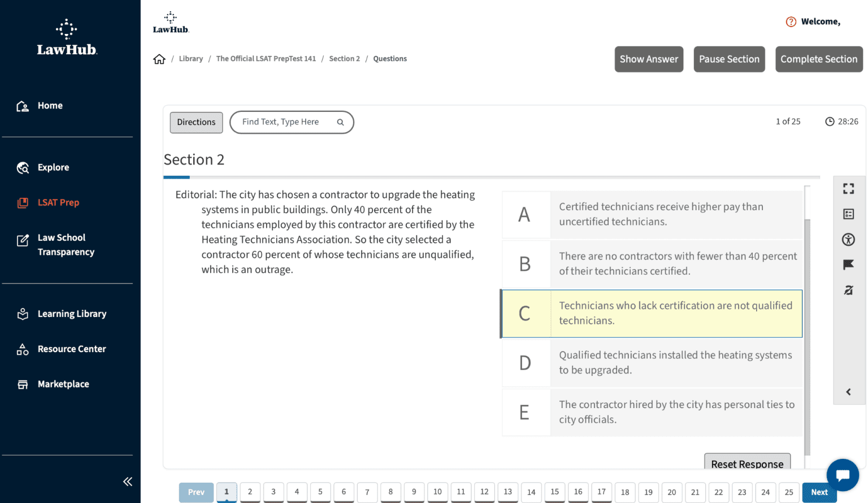
Task: Click Pause Section button
Action: click(729, 59)
